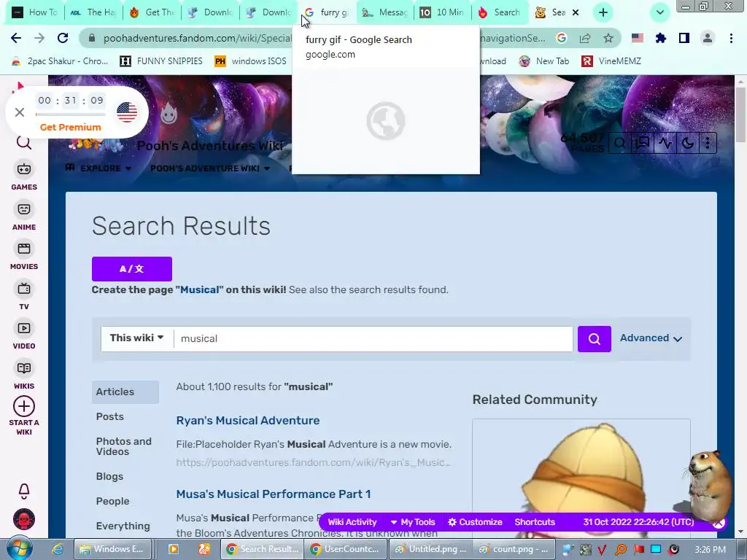The width and height of the screenshot is (747, 560).
Task: Open the notifications bell in sidebar
Action: pyautogui.click(x=24, y=491)
